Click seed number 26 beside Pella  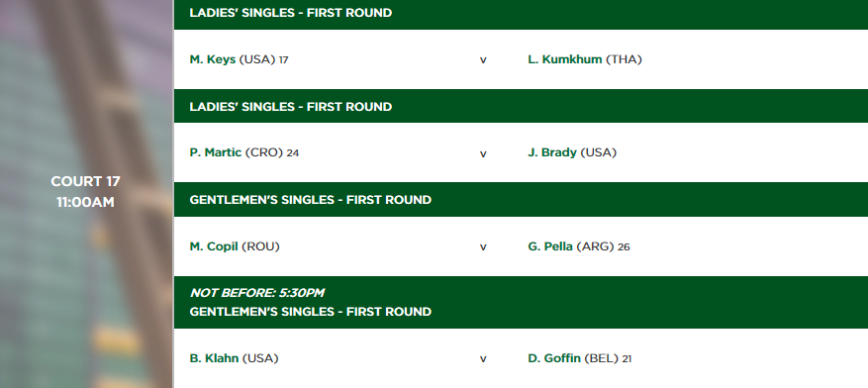pos(624,246)
